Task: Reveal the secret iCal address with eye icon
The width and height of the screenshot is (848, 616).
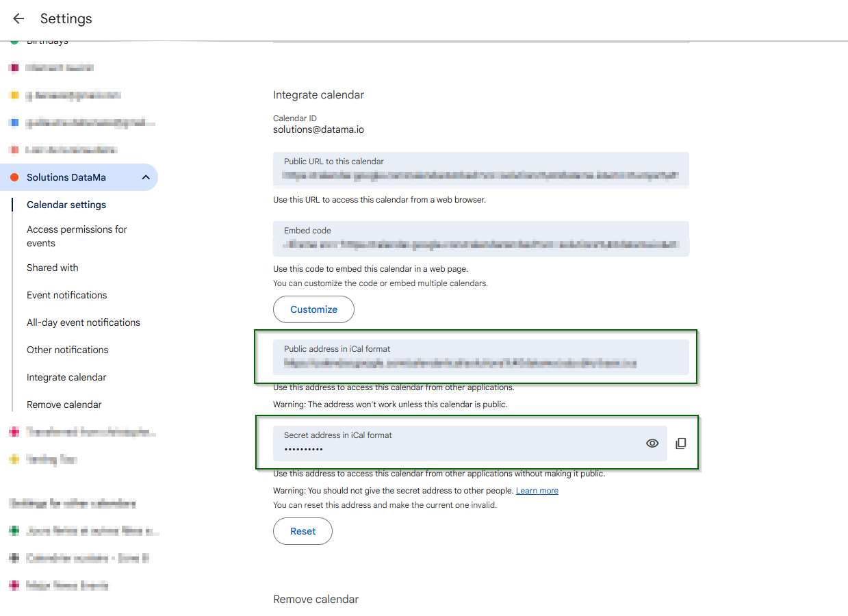Action: point(652,444)
